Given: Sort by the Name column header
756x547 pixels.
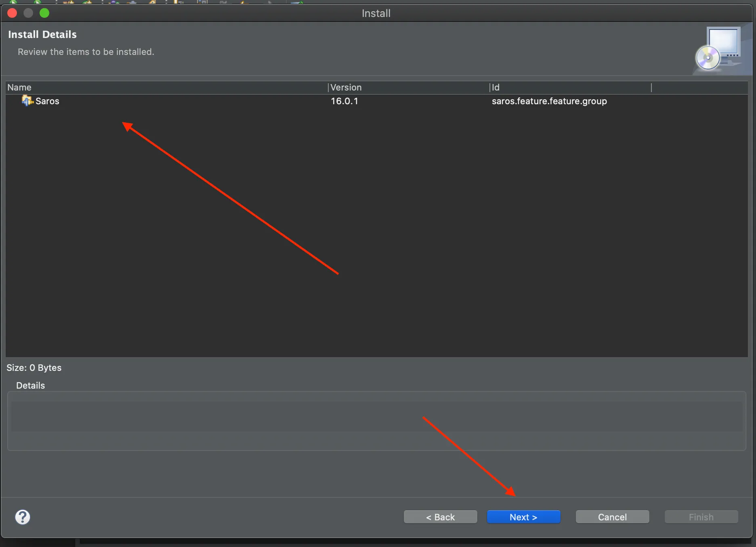Looking at the screenshot, I should tap(19, 88).
